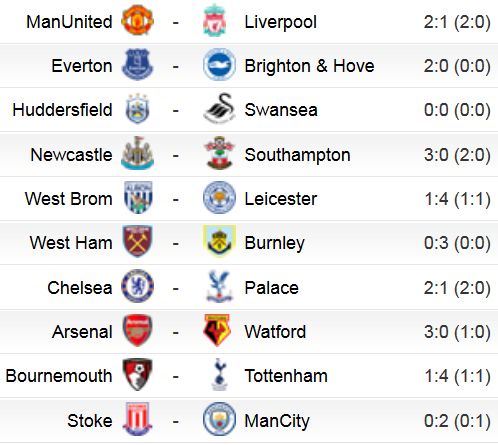Image resolution: width=498 pixels, height=445 pixels.
Task: Open the Southampton team name link
Action: coord(297,155)
